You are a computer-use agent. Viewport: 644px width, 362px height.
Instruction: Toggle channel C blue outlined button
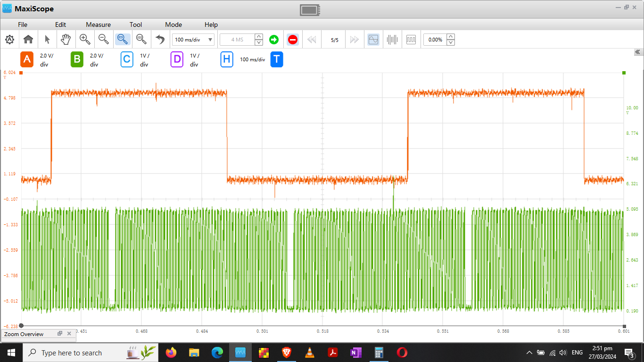tap(127, 59)
